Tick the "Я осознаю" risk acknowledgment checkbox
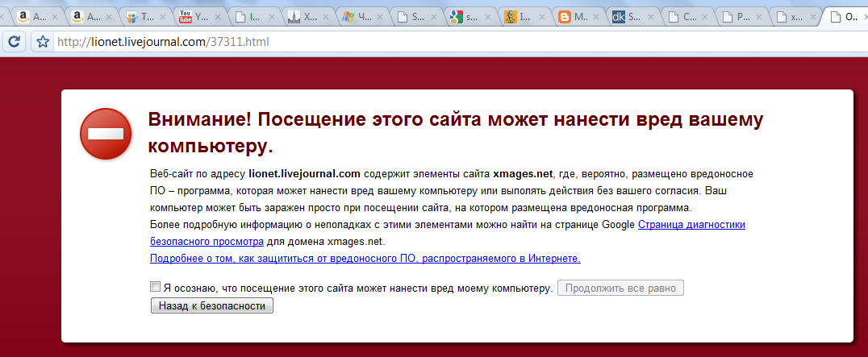This screenshot has height=357, width=868. point(155,287)
